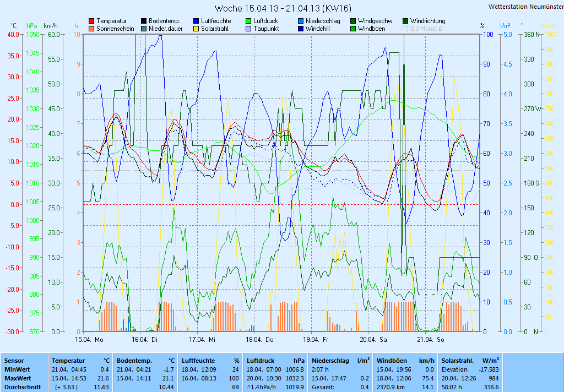The image size is (564, 392).
Task: Click the Temperatur column header in table
Action: (x=68, y=361)
